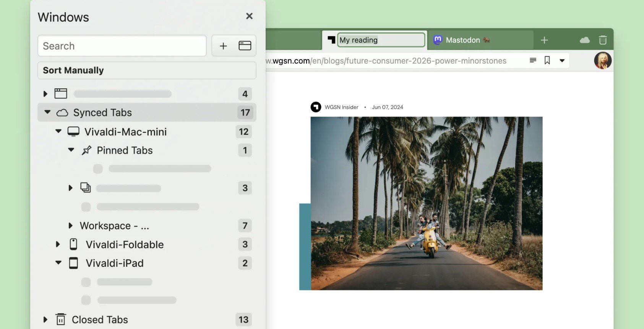The width and height of the screenshot is (644, 329).
Task: Bookmark this page with bookmark icon
Action: (547, 60)
